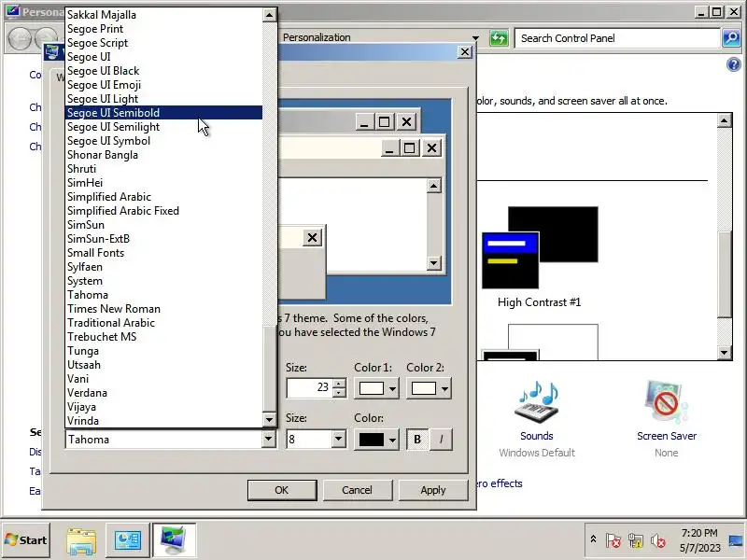Choose Segoe Script font
Image resolution: width=747 pixels, height=560 pixels.
tap(163, 43)
